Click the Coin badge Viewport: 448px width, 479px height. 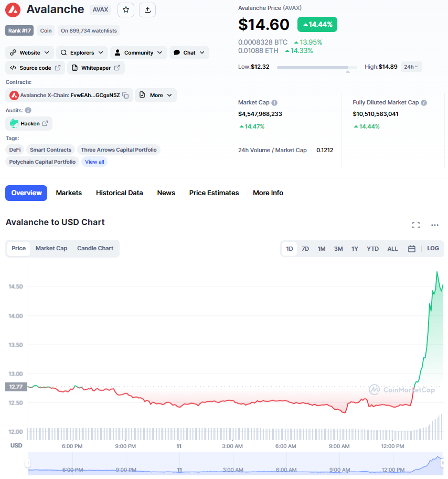pos(46,30)
